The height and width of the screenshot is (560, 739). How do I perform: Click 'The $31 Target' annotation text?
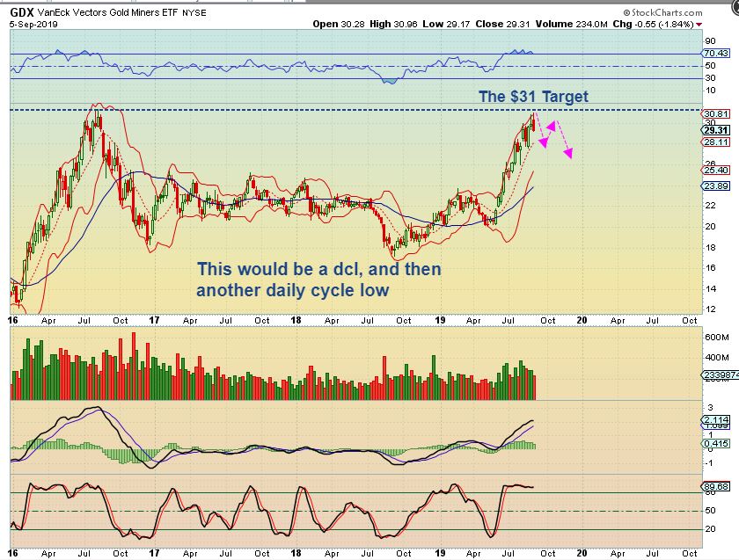point(533,96)
